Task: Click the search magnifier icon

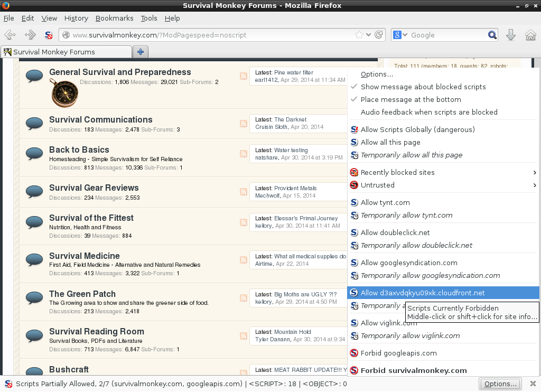Action: click(492, 35)
